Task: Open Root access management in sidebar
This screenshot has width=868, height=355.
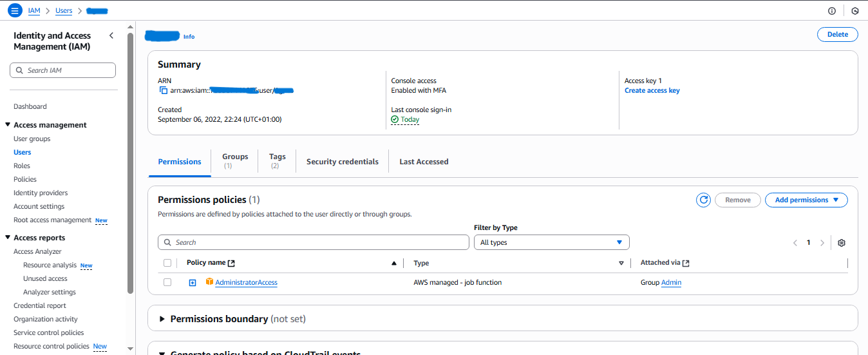Action: click(x=53, y=220)
